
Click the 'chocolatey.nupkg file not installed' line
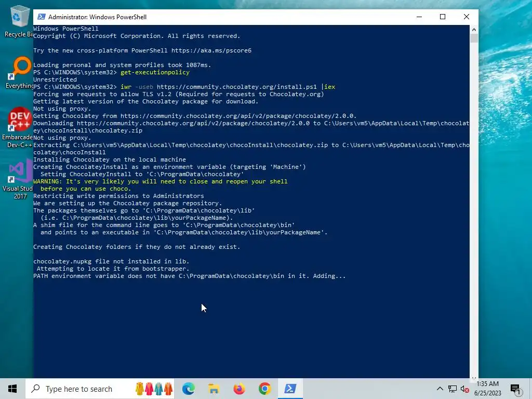[111, 262]
